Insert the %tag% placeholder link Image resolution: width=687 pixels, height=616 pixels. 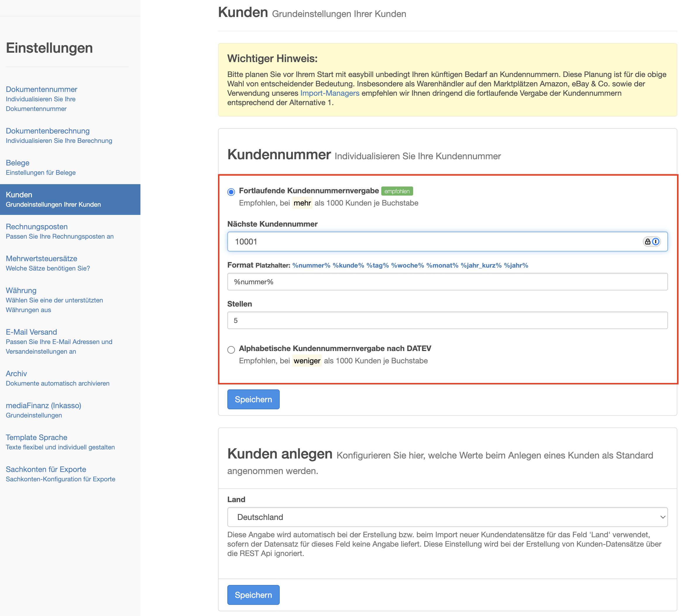[x=377, y=265]
